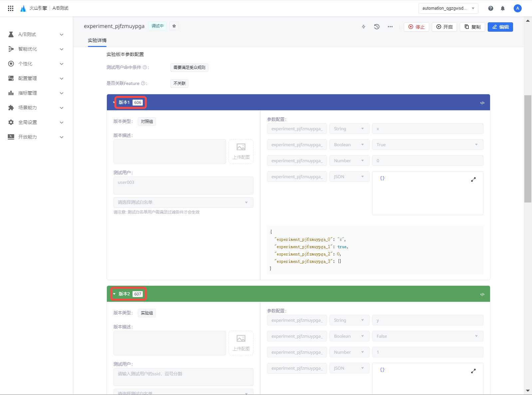Click the 开启 button
Screen dimensions: 532x395
(x=444, y=27)
